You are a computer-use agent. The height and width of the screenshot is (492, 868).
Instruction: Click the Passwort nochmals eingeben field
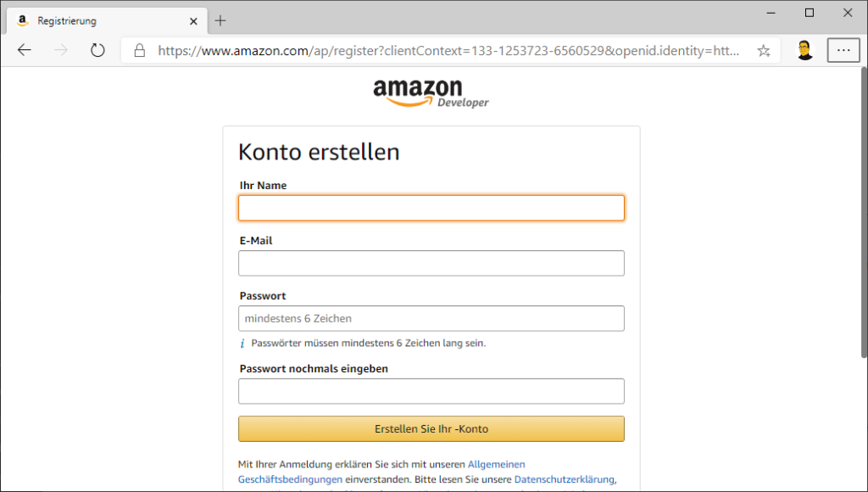(431, 391)
